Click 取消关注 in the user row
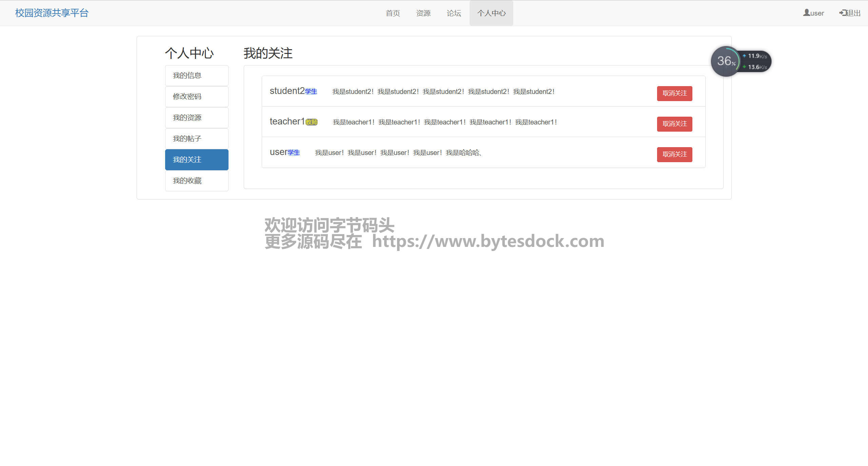Screen dimensions: 868x466 (674, 154)
